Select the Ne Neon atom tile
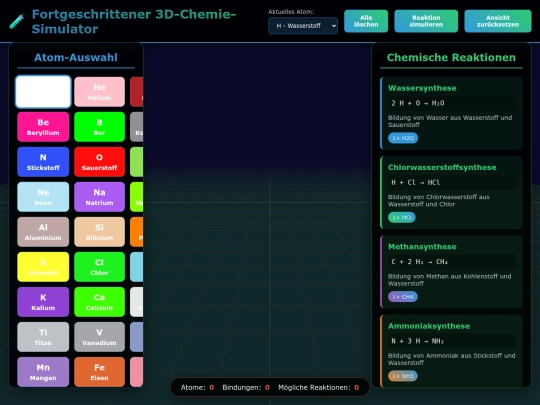 (43, 197)
